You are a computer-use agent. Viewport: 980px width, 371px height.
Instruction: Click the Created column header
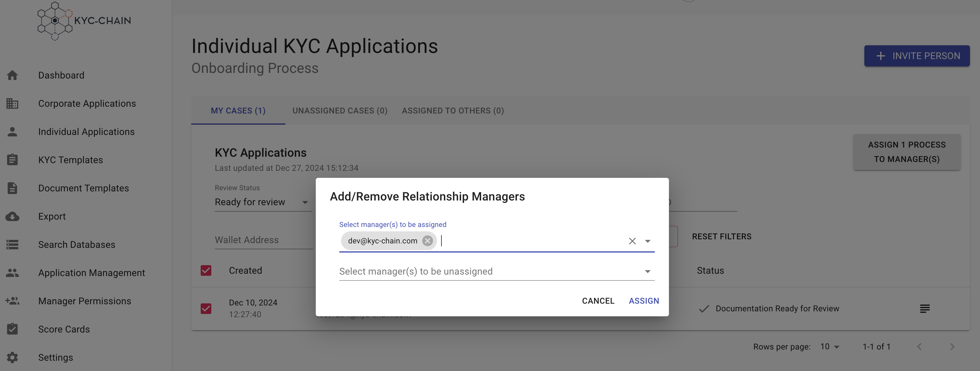pos(245,270)
